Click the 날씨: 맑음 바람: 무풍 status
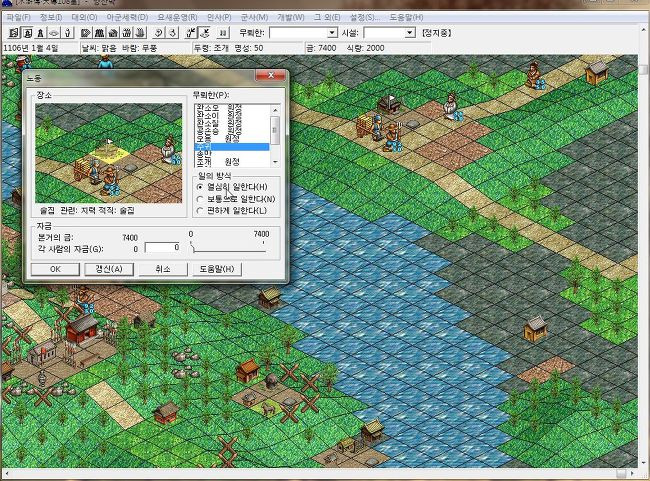The image size is (650, 481). tap(120, 48)
